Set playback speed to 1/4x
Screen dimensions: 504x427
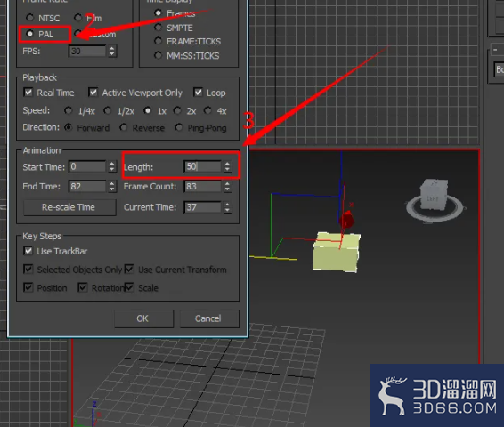[69, 111]
